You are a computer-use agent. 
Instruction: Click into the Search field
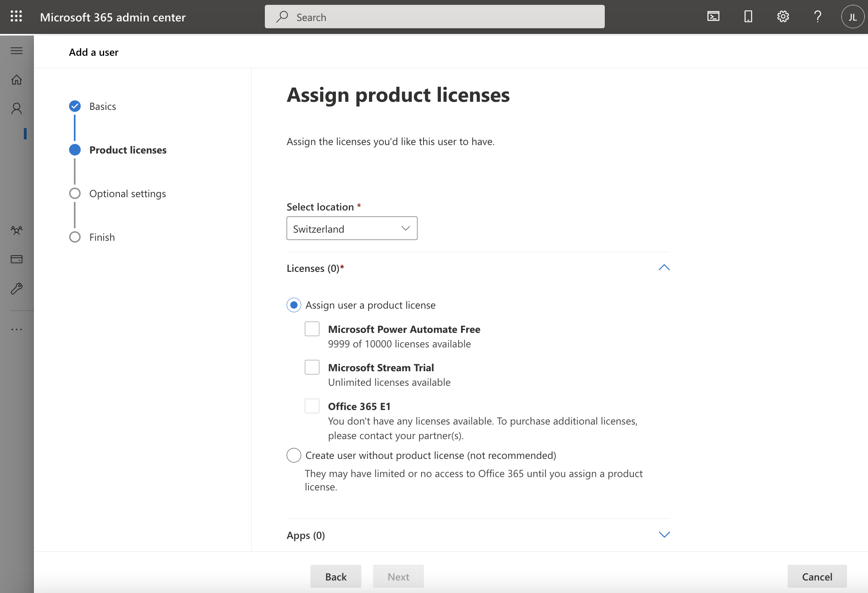(x=434, y=17)
